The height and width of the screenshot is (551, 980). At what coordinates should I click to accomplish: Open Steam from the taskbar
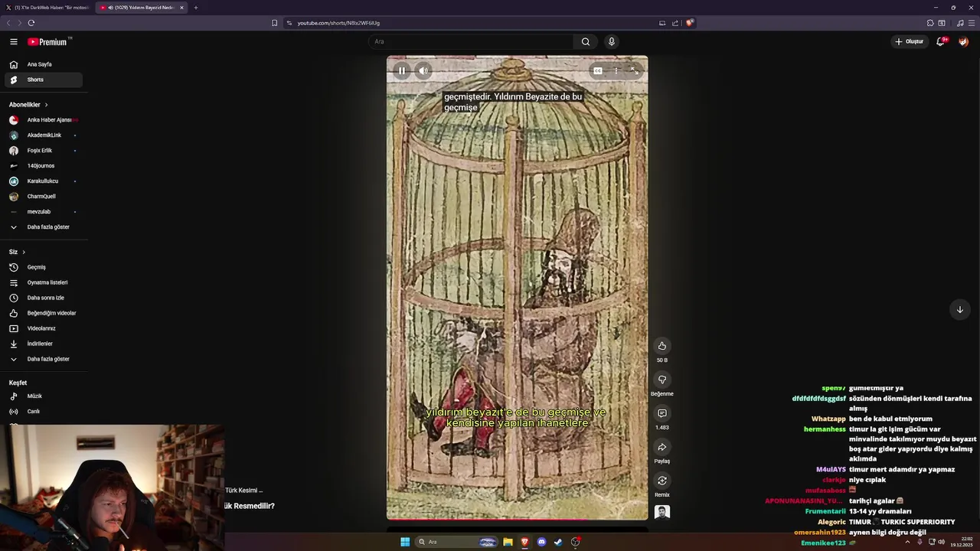[558, 542]
